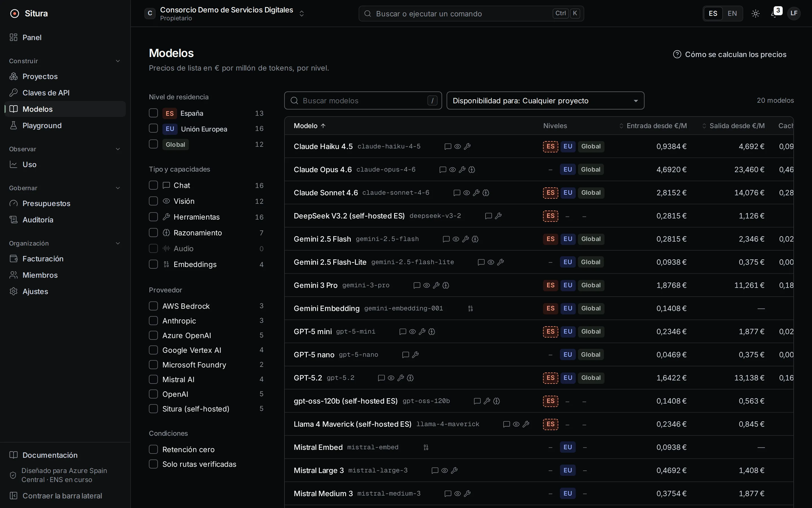Click EU tier badge in Mistral Large 3 row
The height and width of the screenshot is (508, 812).
click(x=568, y=470)
